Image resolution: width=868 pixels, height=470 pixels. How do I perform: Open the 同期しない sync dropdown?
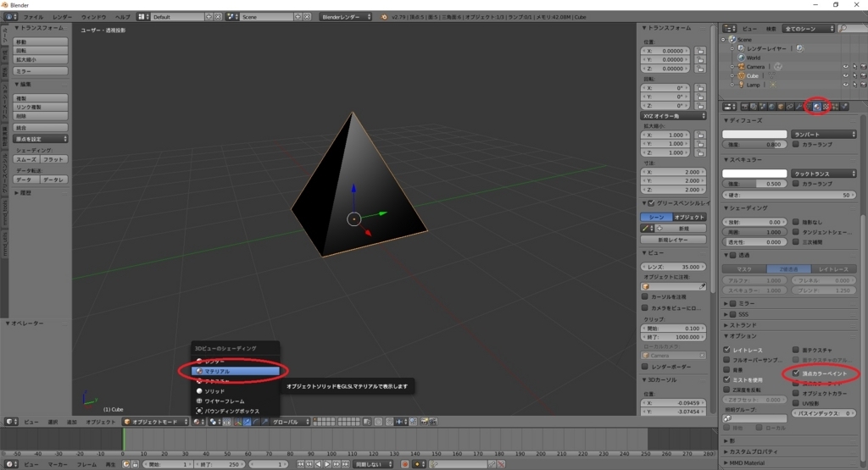(374, 464)
